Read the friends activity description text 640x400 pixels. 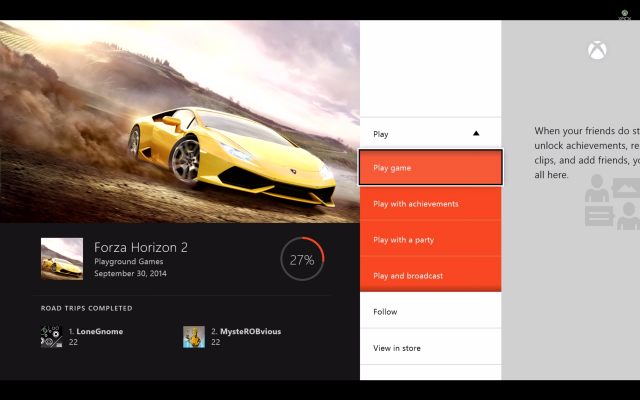pos(587,153)
